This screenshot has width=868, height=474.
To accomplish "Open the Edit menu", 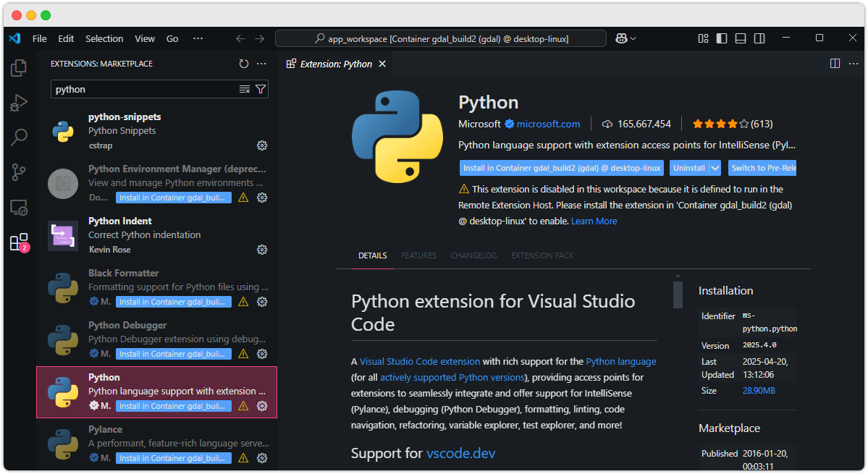I will click(x=66, y=39).
